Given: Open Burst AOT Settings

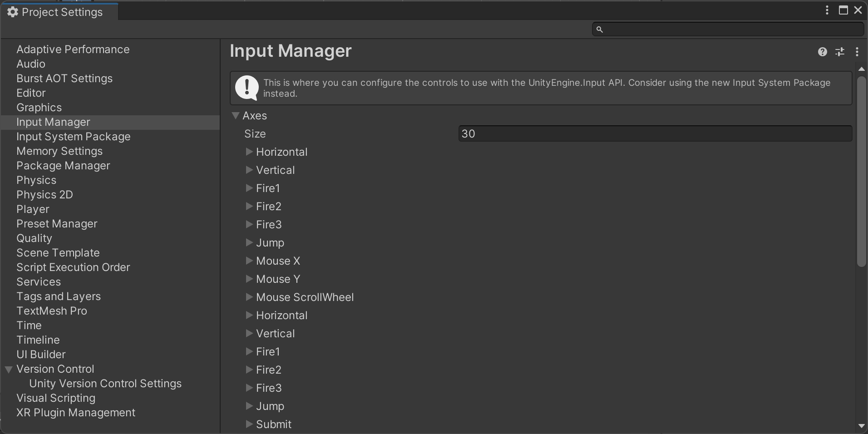Looking at the screenshot, I should [x=64, y=78].
